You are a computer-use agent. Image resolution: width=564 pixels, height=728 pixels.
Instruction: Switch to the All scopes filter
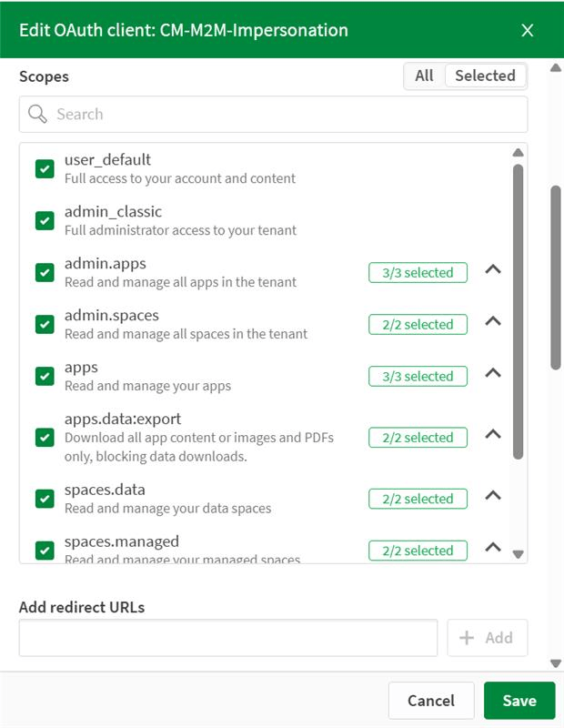[423, 76]
